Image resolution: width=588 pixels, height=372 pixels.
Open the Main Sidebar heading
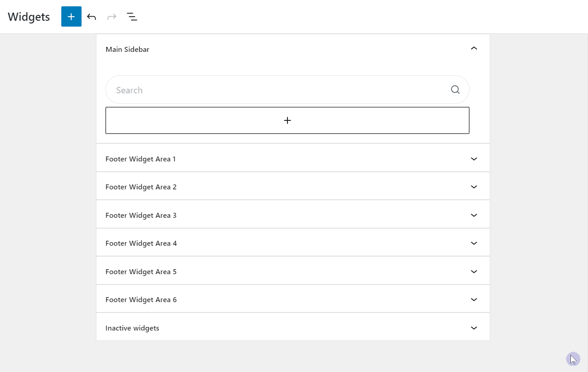pos(128,49)
